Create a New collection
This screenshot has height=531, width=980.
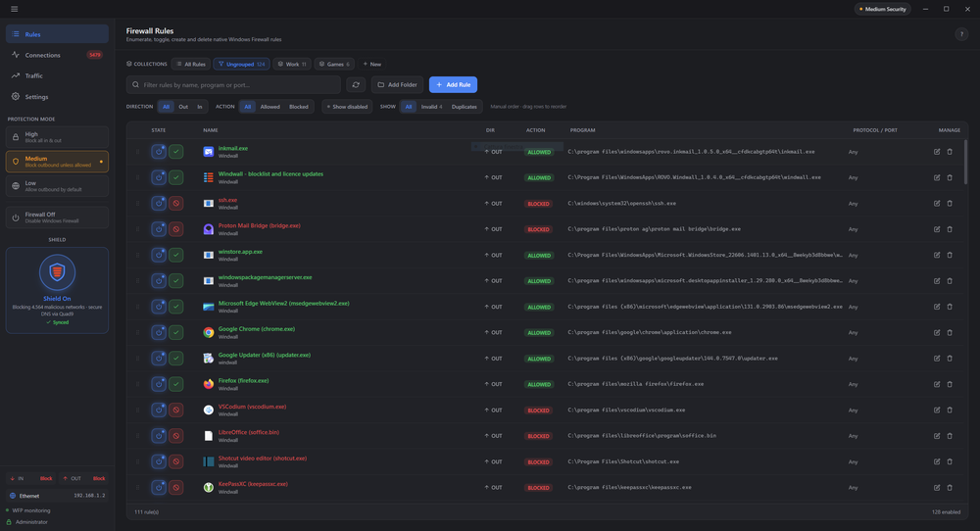pyautogui.click(x=371, y=64)
